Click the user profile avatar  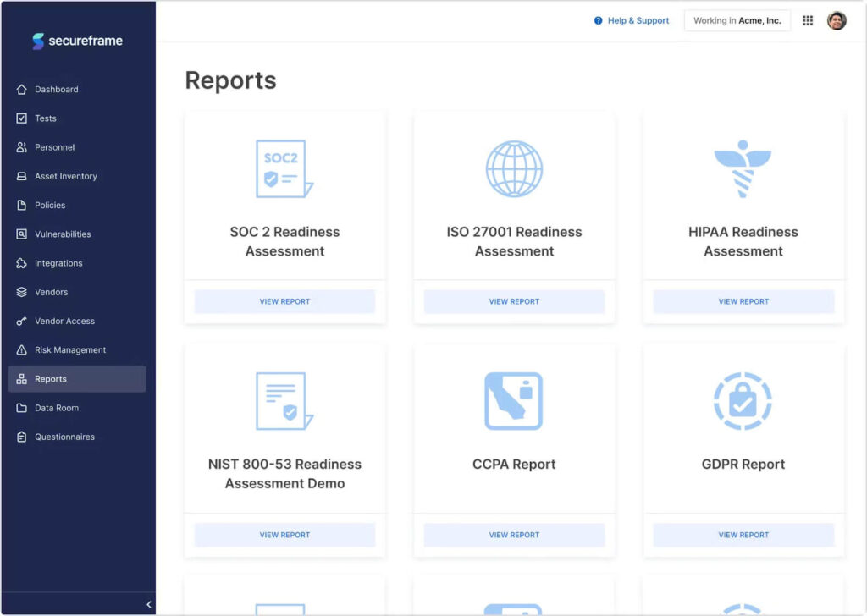pyautogui.click(x=837, y=20)
